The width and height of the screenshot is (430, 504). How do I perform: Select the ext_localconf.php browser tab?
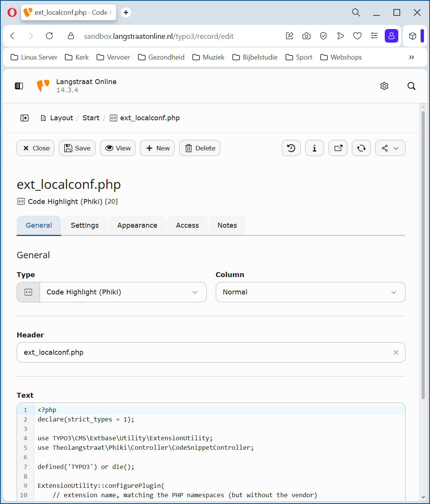pyautogui.click(x=69, y=12)
